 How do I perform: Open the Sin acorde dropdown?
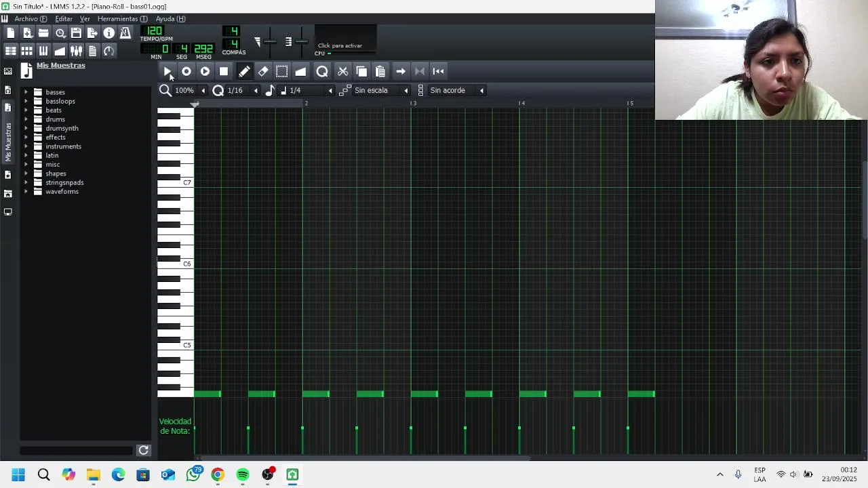456,90
